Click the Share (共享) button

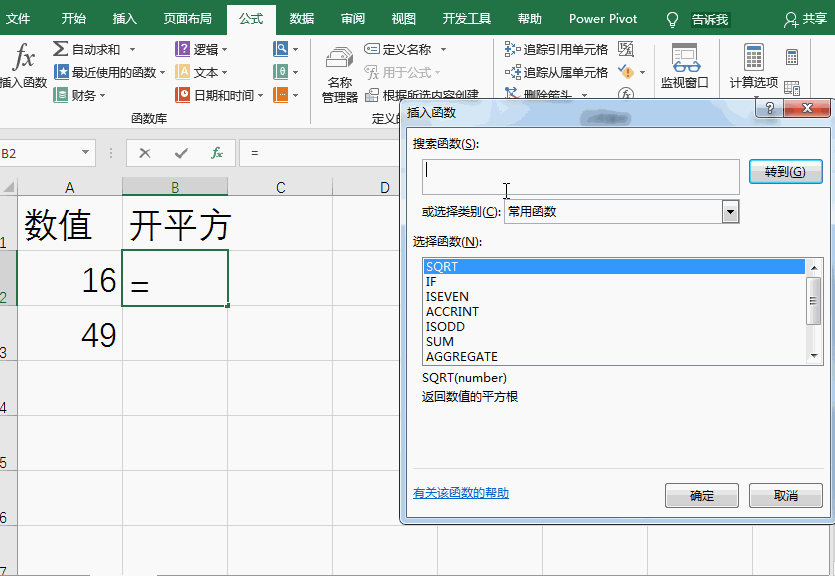click(805, 20)
